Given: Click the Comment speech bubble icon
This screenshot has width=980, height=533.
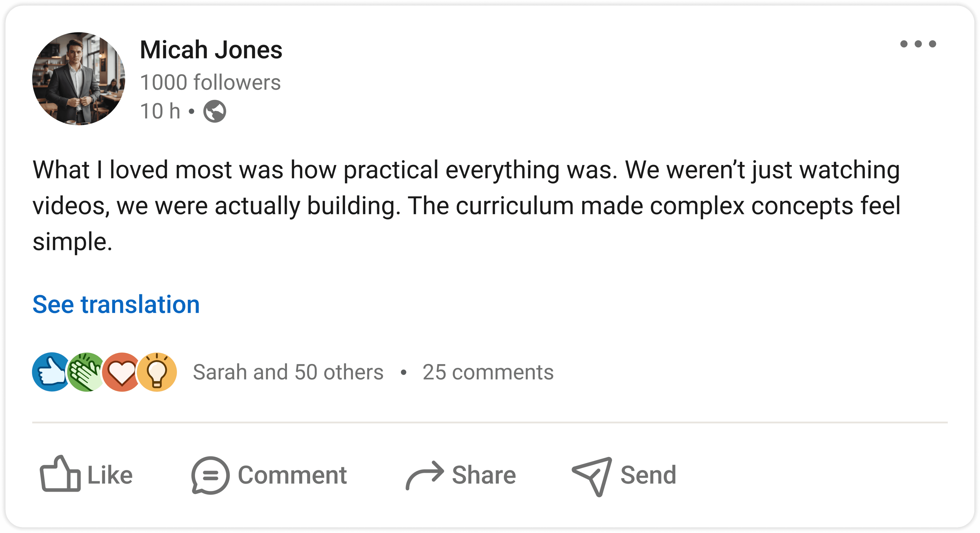Looking at the screenshot, I should click(x=210, y=475).
